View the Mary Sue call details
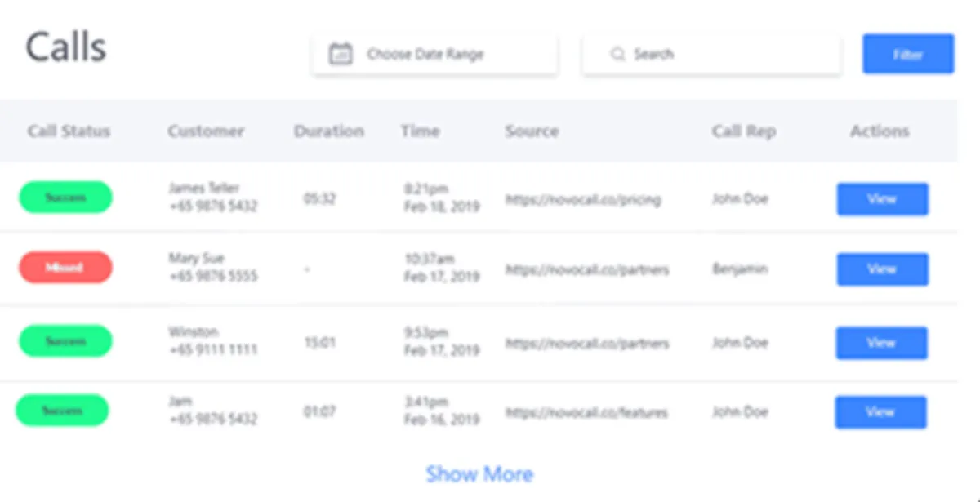The width and height of the screenshot is (980, 502). [882, 269]
